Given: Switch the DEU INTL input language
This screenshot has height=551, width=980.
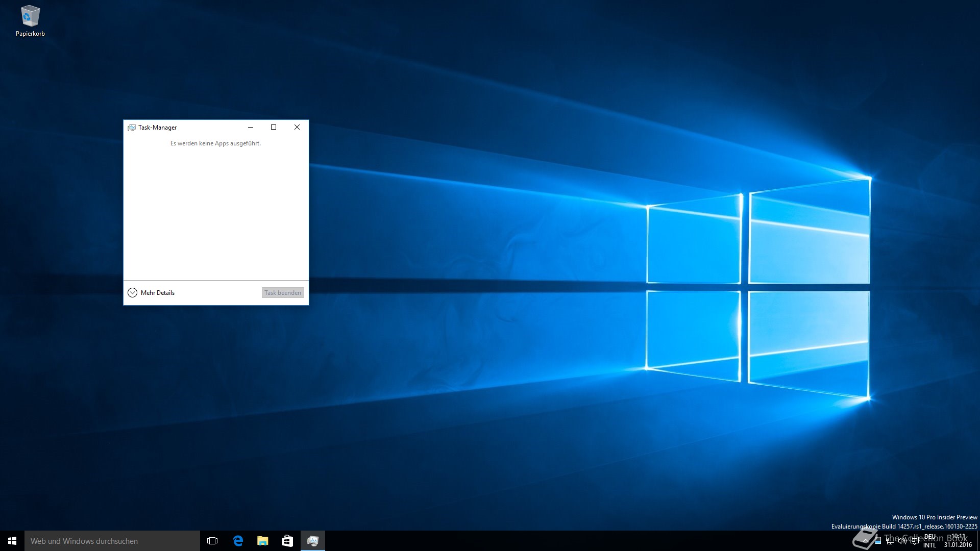Looking at the screenshot, I should [929, 541].
